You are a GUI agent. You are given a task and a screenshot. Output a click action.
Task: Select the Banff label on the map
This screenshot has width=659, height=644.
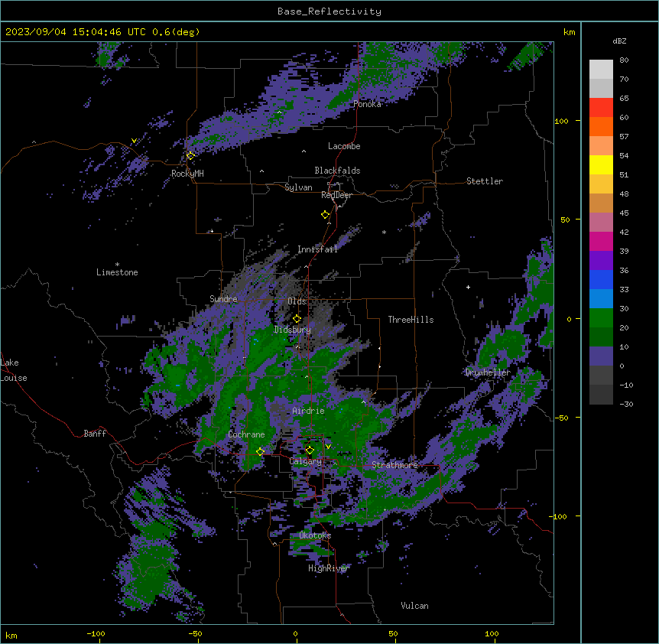(95, 434)
